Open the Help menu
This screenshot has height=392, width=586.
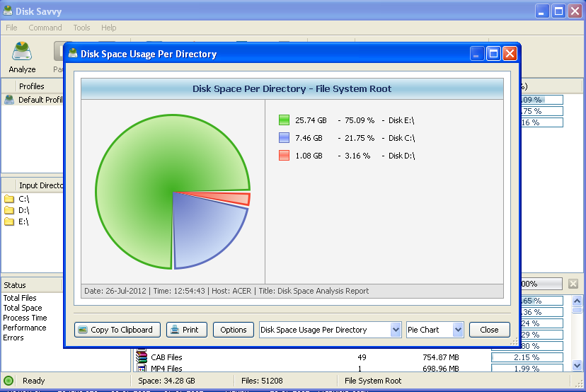pos(108,28)
